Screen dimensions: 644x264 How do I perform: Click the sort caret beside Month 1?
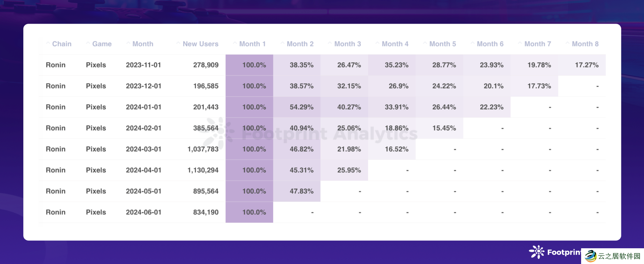click(235, 43)
